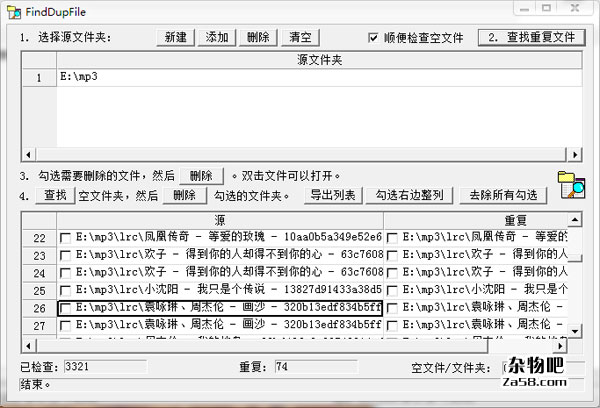Check duplicate column checkbox in row 25

click(392, 291)
